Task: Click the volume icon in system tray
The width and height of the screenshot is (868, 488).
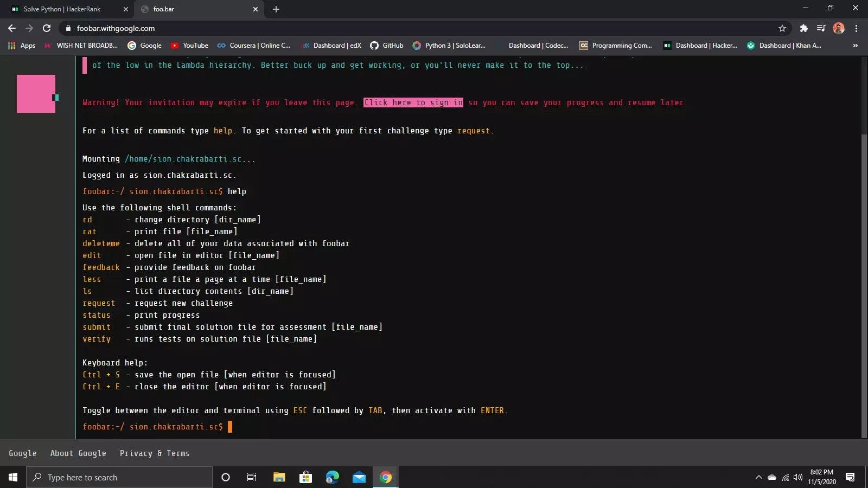Action: pos(797,477)
